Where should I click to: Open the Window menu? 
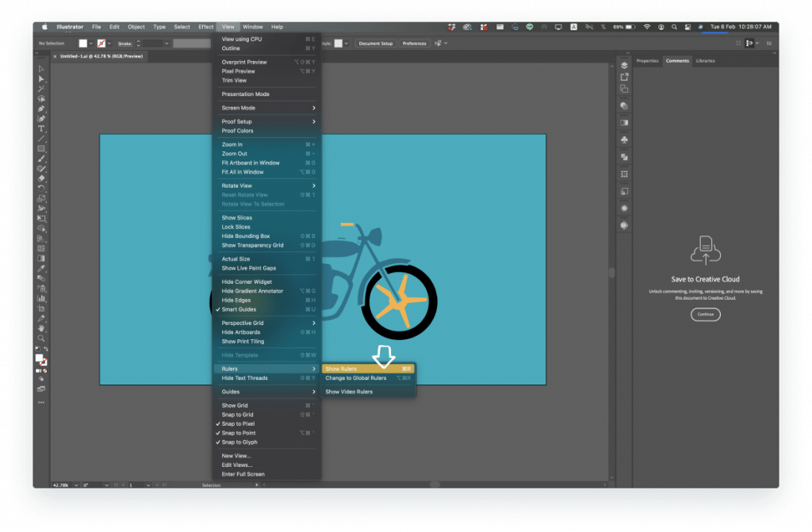[x=252, y=26]
